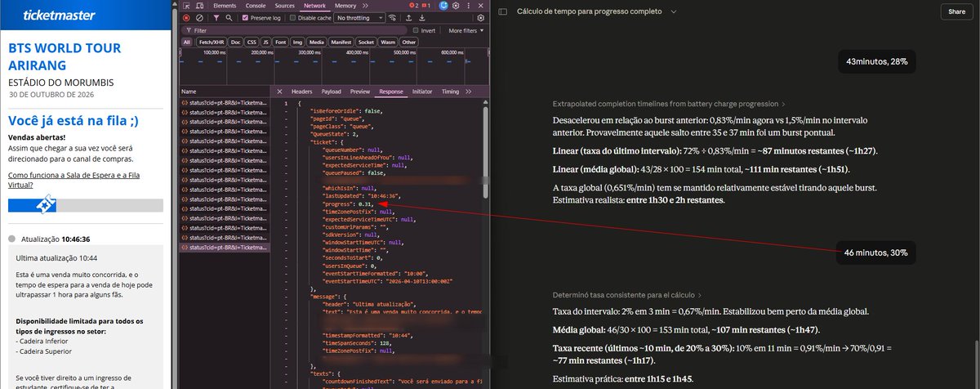Click the Share button in chat
980x389 pixels.
click(955, 11)
